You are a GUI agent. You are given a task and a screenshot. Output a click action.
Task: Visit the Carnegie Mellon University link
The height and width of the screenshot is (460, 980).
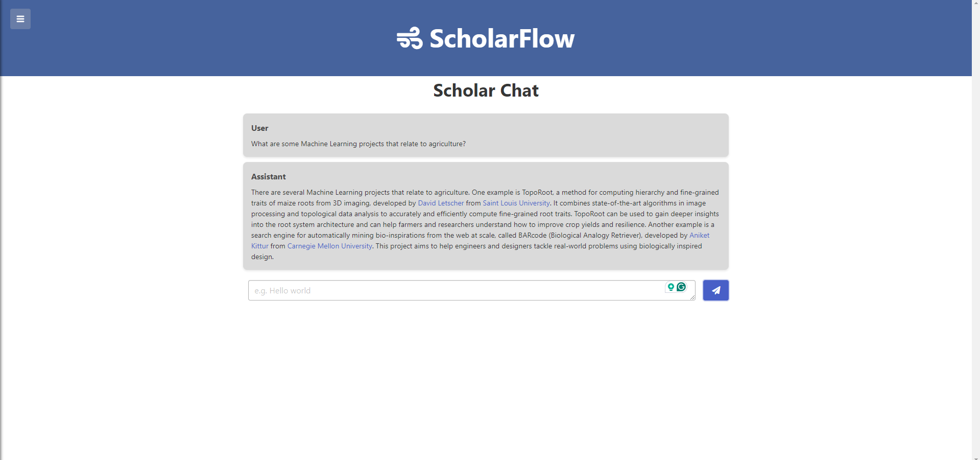tap(329, 246)
